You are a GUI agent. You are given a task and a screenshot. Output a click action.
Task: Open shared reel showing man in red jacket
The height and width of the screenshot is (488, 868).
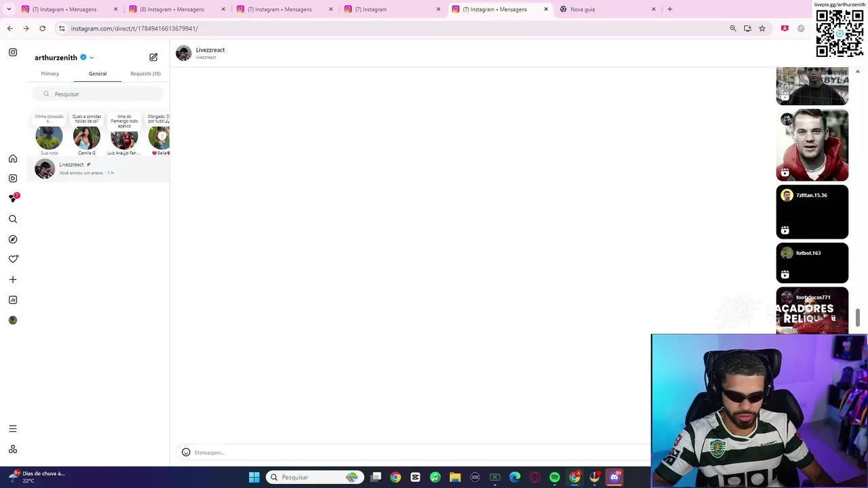tap(812, 145)
